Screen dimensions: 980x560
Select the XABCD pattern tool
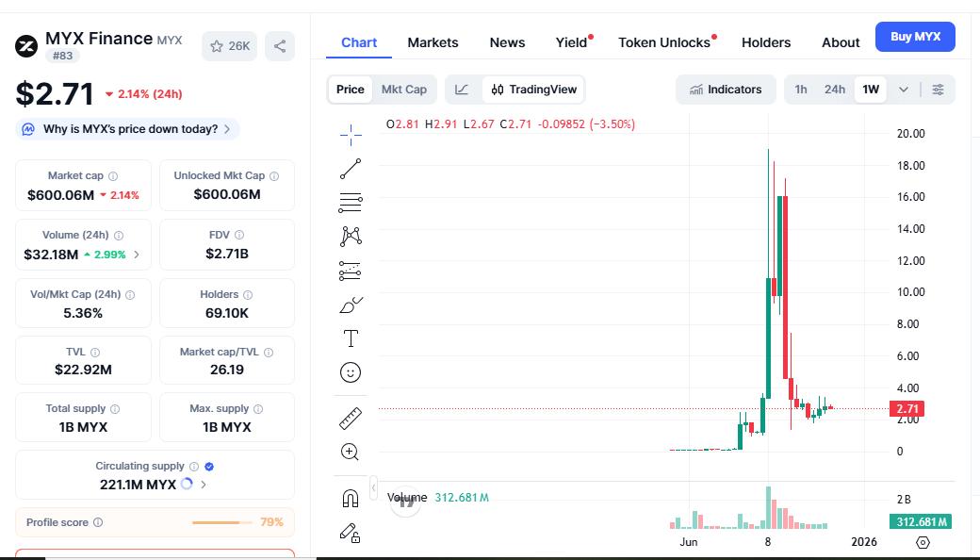coord(351,236)
